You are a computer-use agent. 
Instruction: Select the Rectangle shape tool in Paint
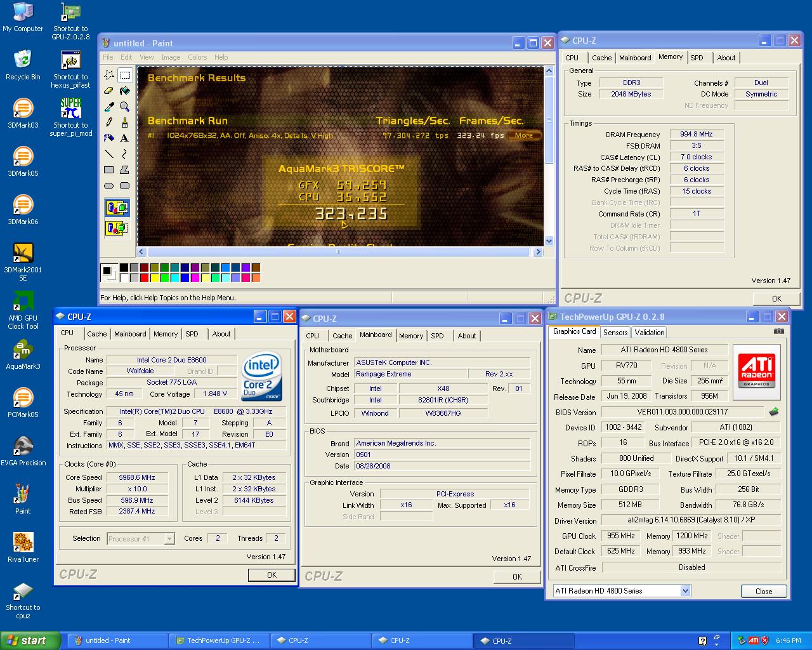click(x=109, y=169)
